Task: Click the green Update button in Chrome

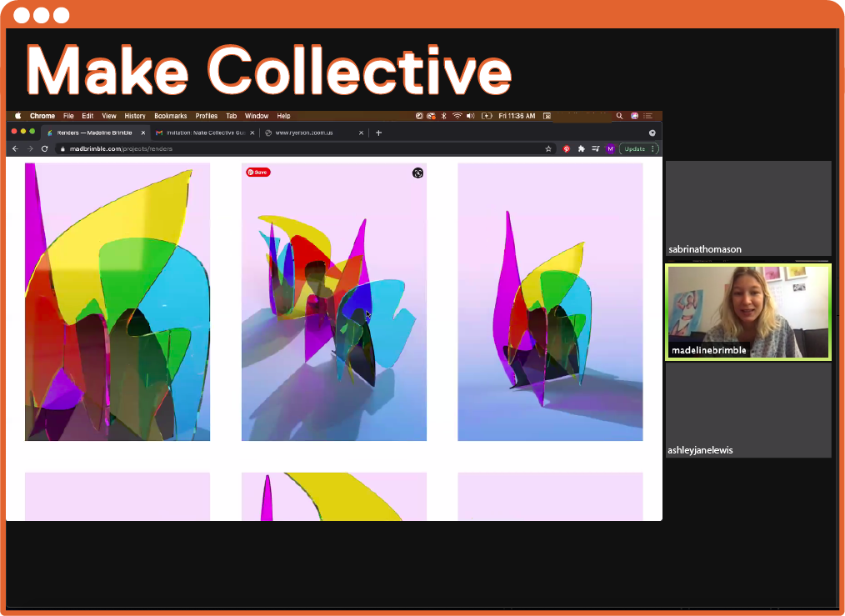Action: pos(637,148)
